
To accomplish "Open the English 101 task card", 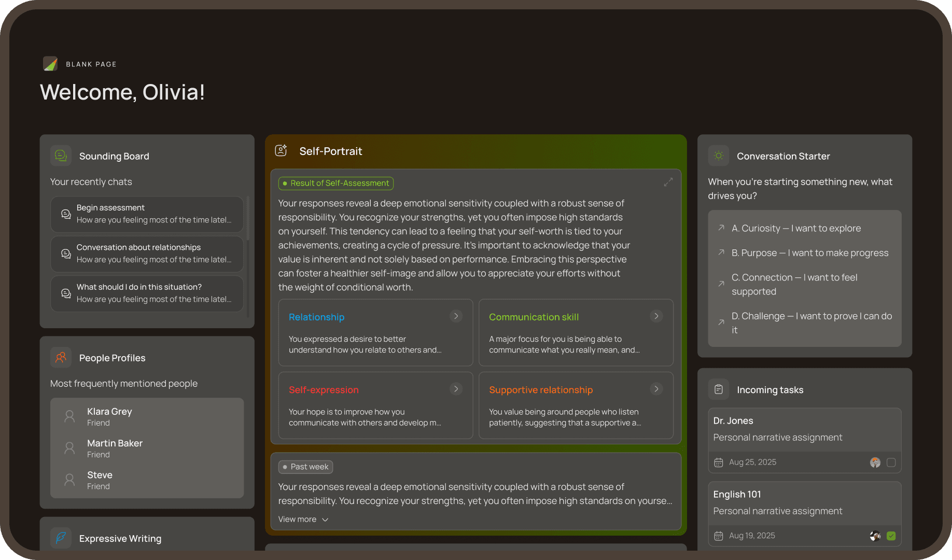I will tap(805, 514).
